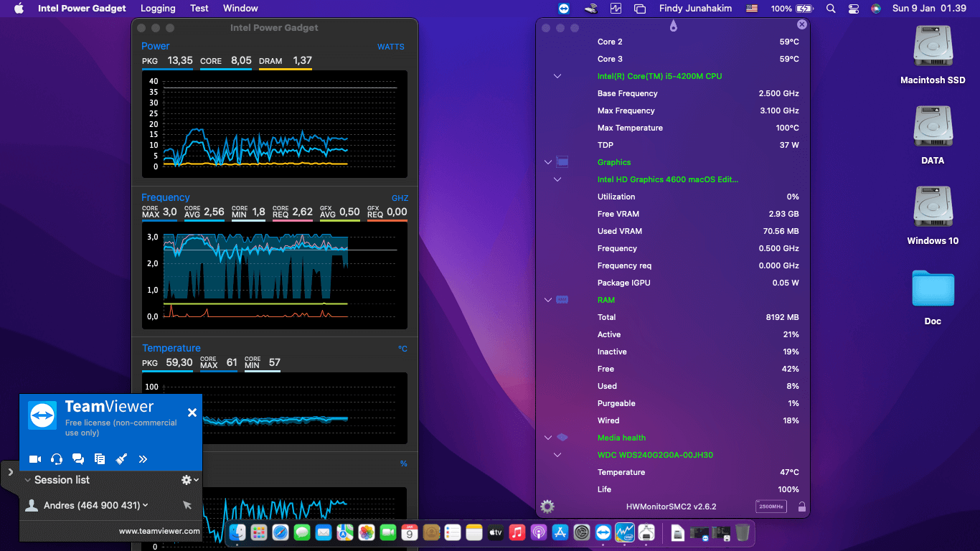
Task: Collapse the RAM section
Action: click(x=548, y=300)
